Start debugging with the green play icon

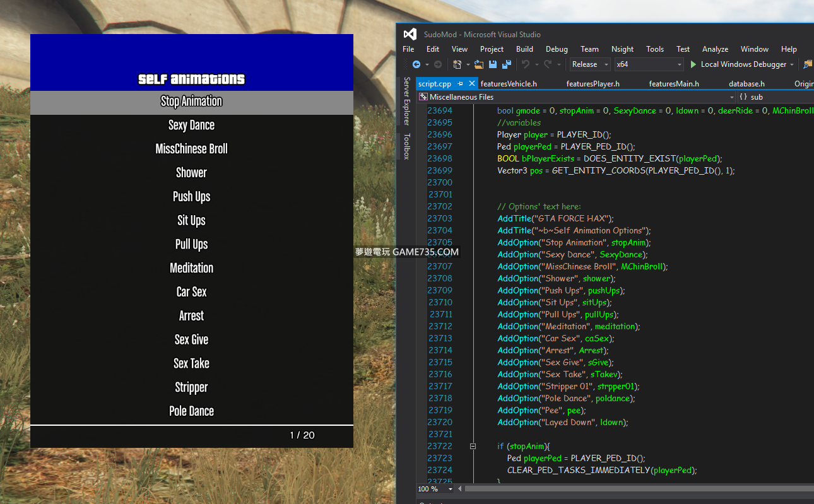click(693, 64)
